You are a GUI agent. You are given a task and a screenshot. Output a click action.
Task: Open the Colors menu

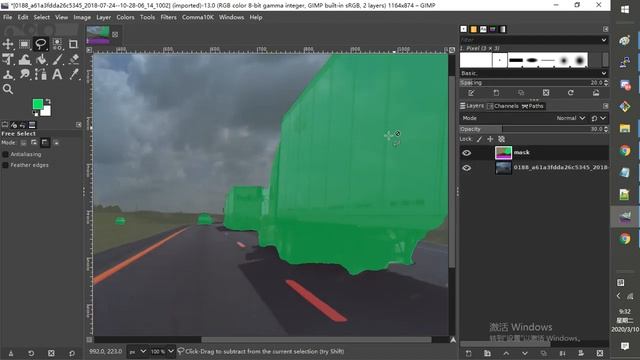click(x=125, y=17)
